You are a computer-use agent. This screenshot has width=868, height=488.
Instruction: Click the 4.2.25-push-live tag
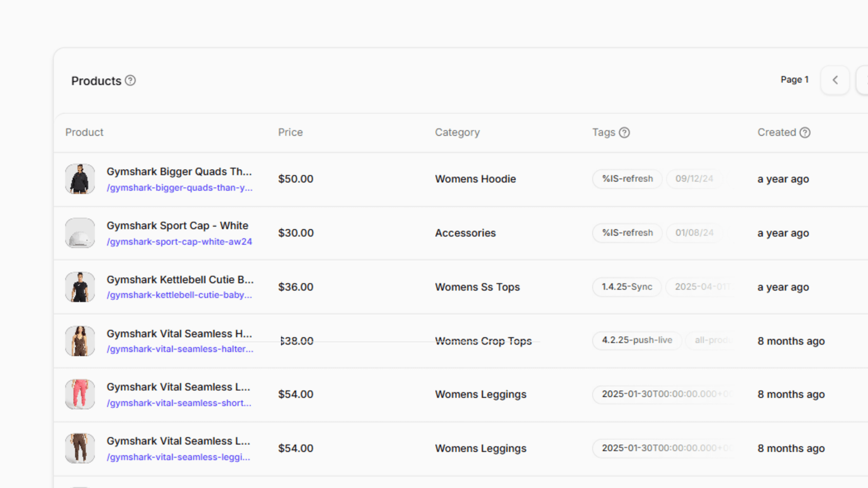[637, 340]
